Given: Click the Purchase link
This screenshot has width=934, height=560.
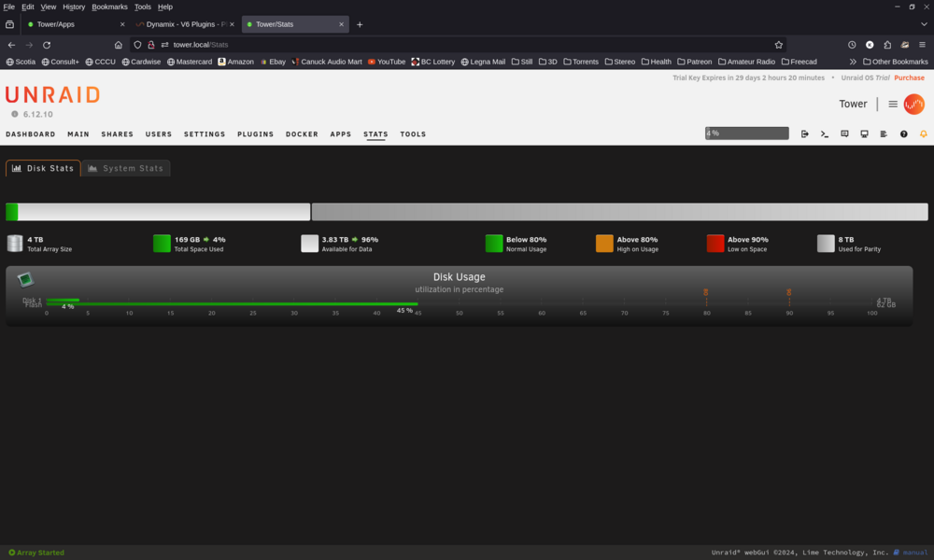Looking at the screenshot, I should coord(909,78).
